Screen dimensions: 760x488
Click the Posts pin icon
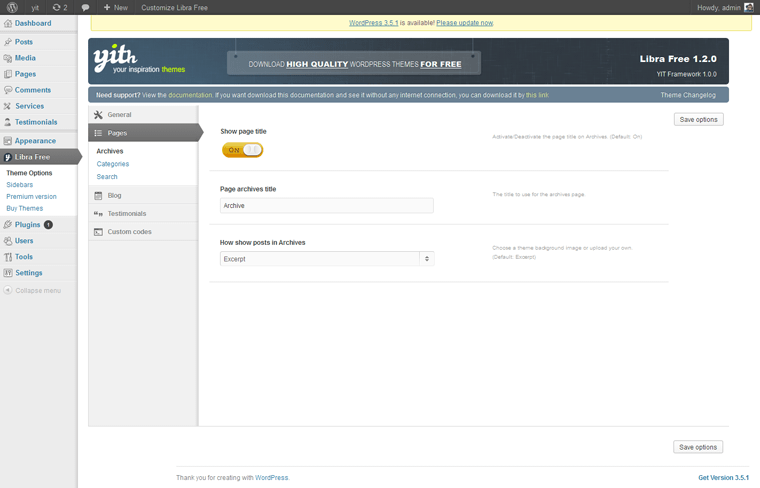[x=8, y=42]
